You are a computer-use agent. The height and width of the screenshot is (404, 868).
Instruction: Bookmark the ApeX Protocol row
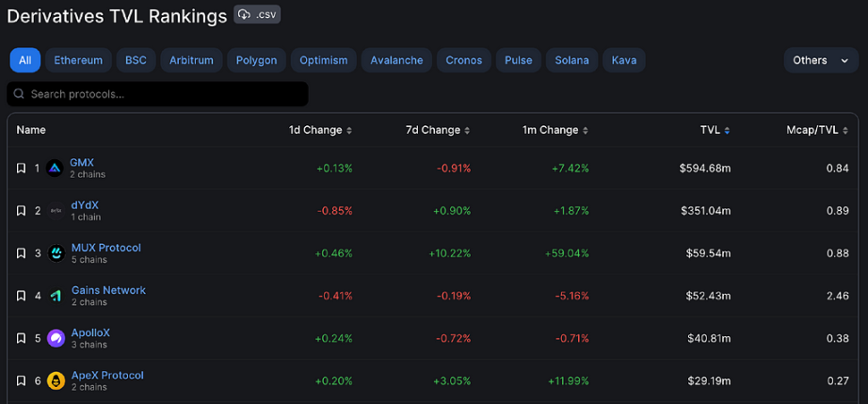click(x=21, y=380)
